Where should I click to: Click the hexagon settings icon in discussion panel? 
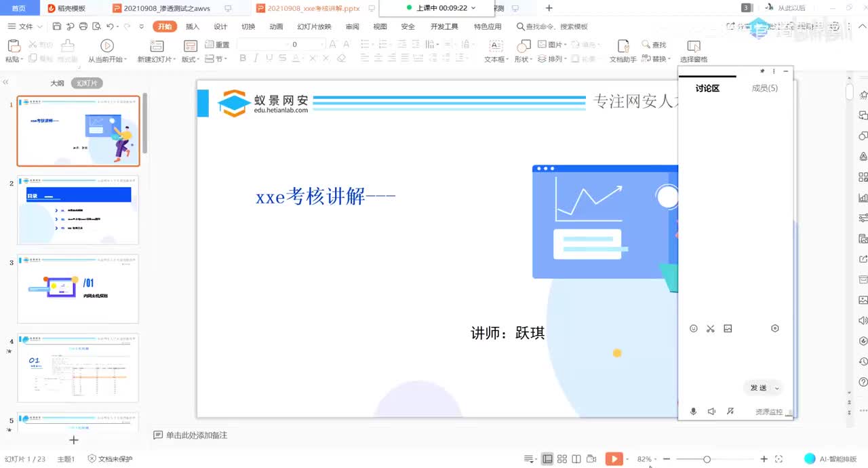pos(775,328)
